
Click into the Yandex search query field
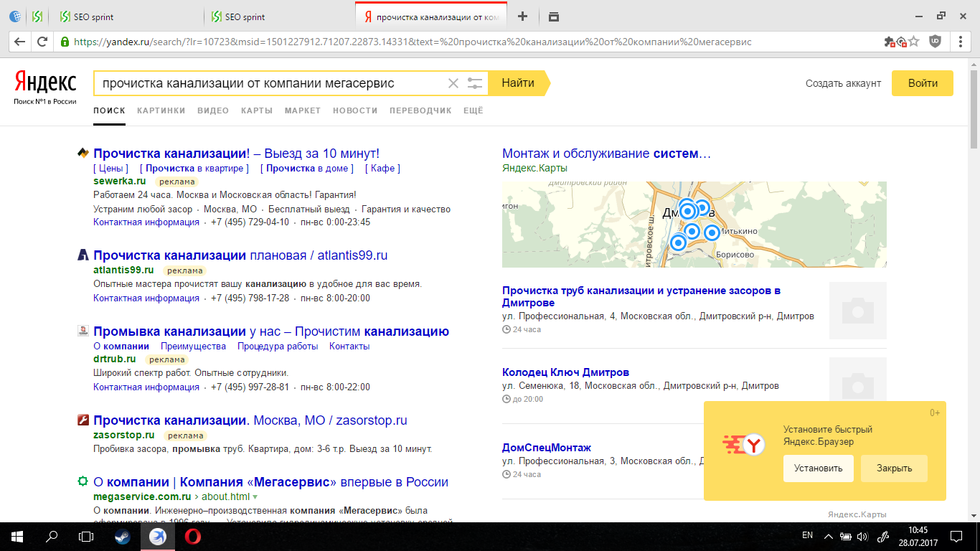[269, 83]
